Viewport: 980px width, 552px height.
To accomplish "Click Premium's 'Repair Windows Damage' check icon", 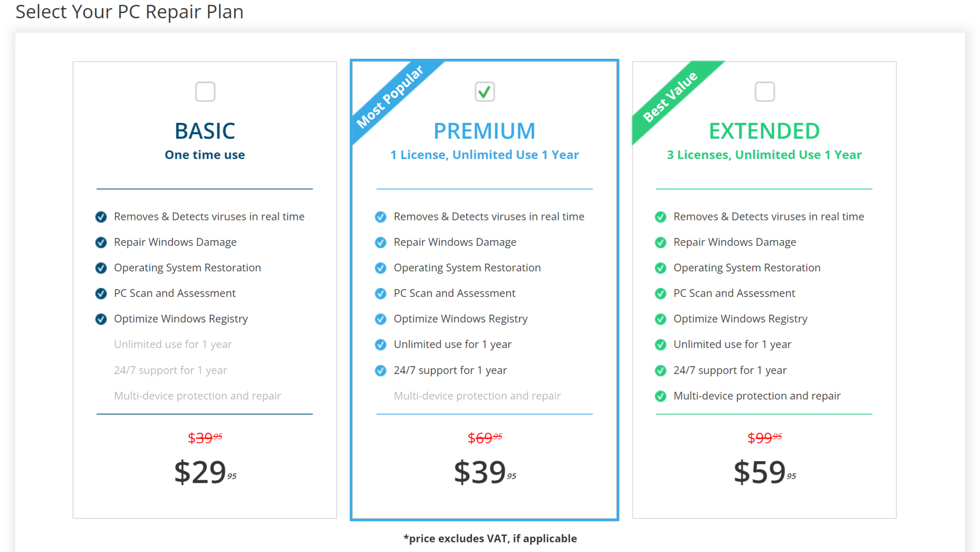I will point(380,243).
